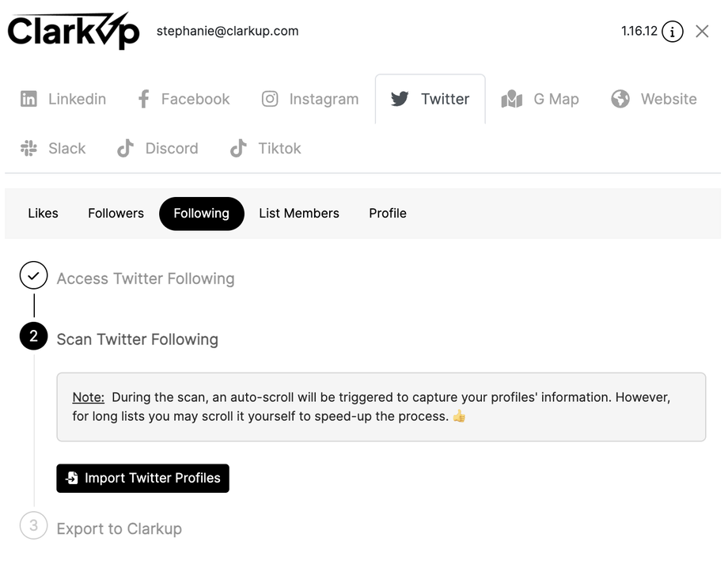Image resolution: width=728 pixels, height=572 pixels.
Task: Expand the Access Twitter Following step
Action: point(145,278)
